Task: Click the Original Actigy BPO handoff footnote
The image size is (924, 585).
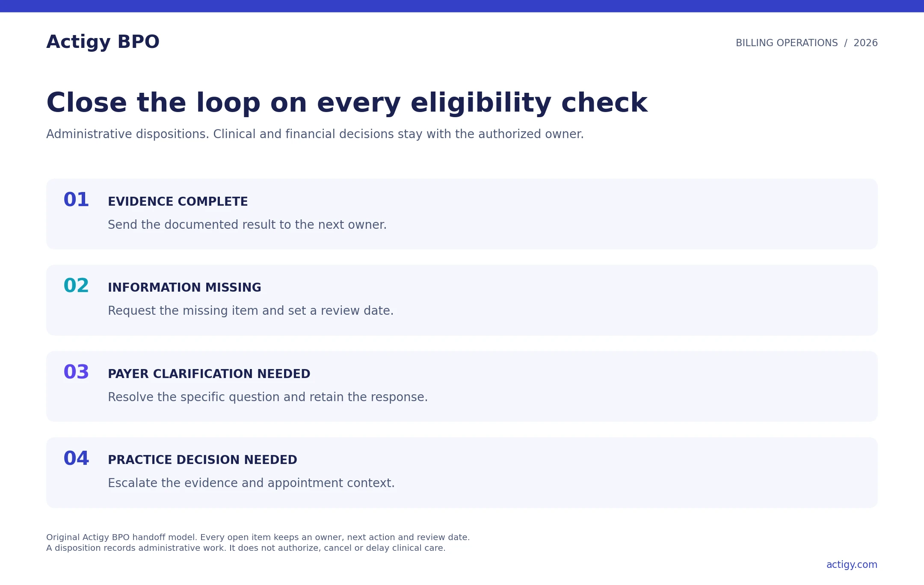Action: click(258, 537)
